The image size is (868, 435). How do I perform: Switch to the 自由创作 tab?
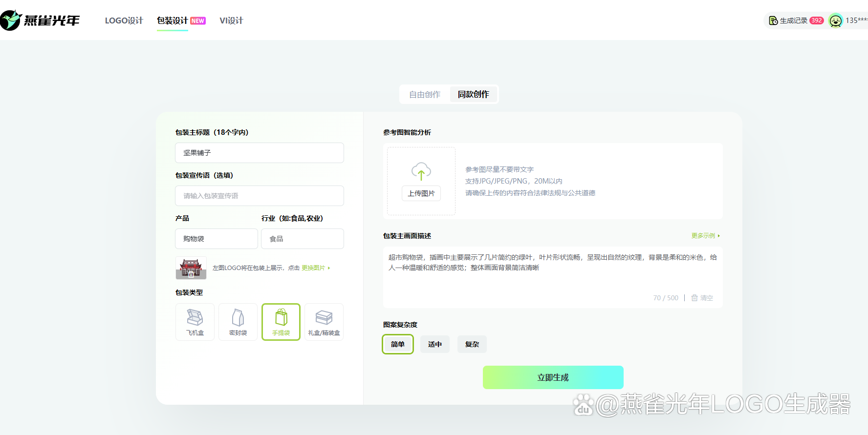pos(425,94)
